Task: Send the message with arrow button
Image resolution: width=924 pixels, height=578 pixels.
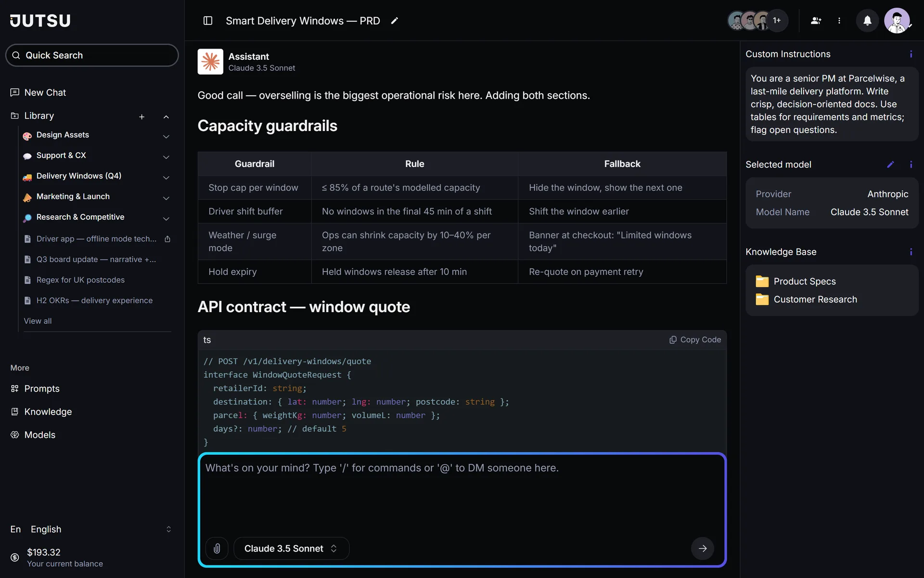Action: 703,549
